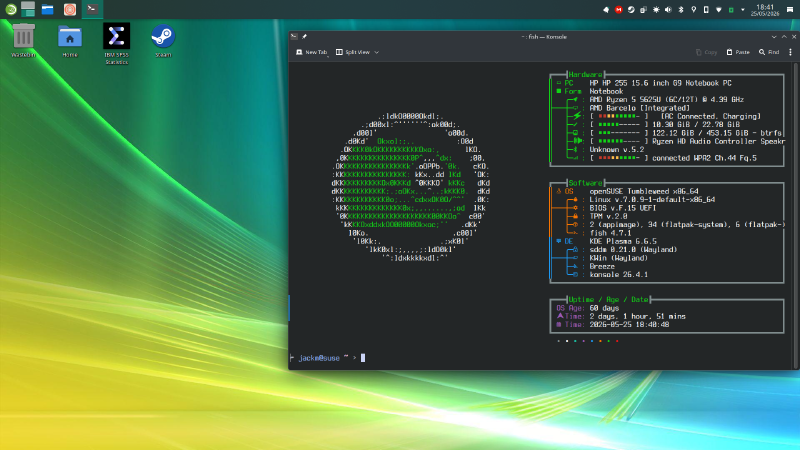The height and width of the screenshot is (450, 800).
Task: Open Bluetooth tray icon
Action: [x=681, y=10]
